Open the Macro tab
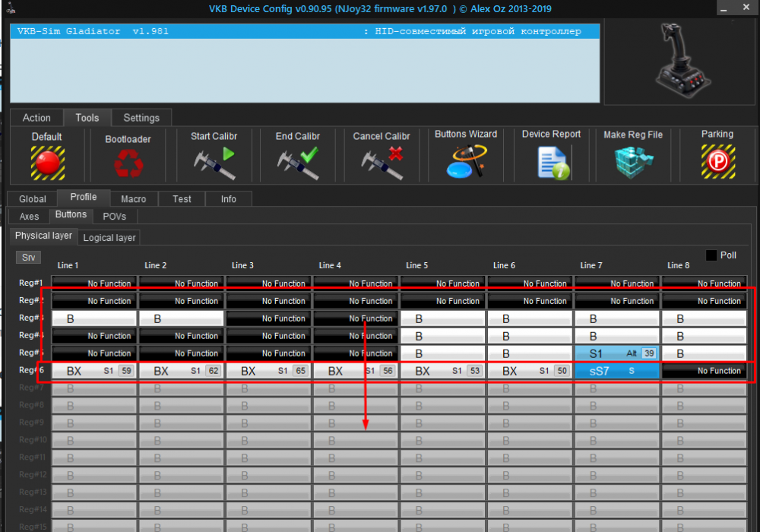 point(133,199)
